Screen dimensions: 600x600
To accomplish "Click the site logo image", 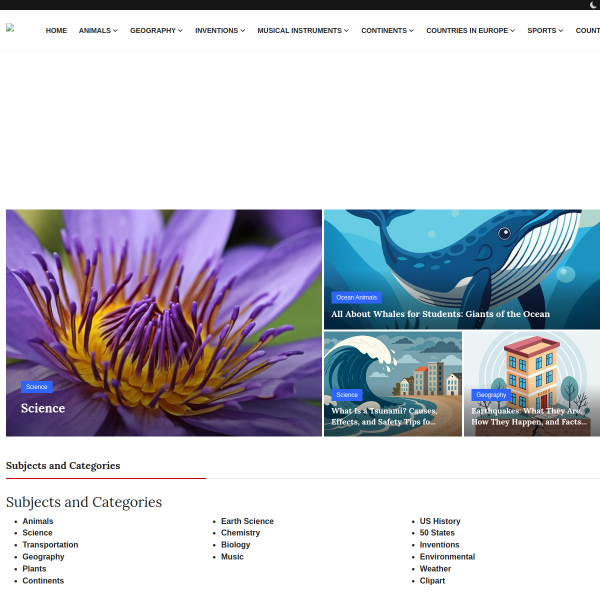I will [10, 28].
